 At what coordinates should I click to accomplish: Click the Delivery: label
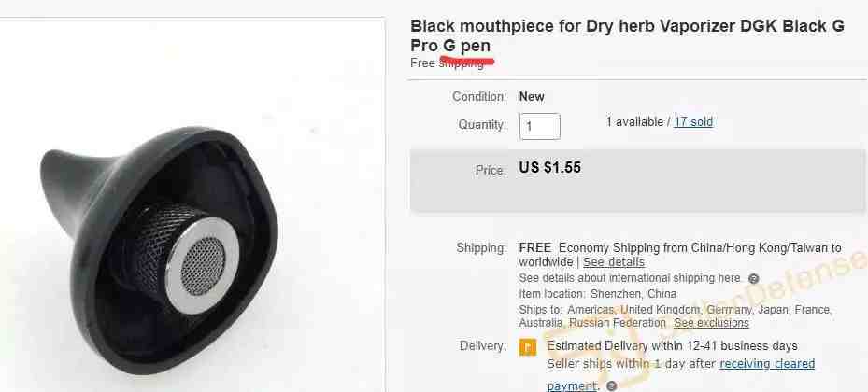(x=483, y=346)
